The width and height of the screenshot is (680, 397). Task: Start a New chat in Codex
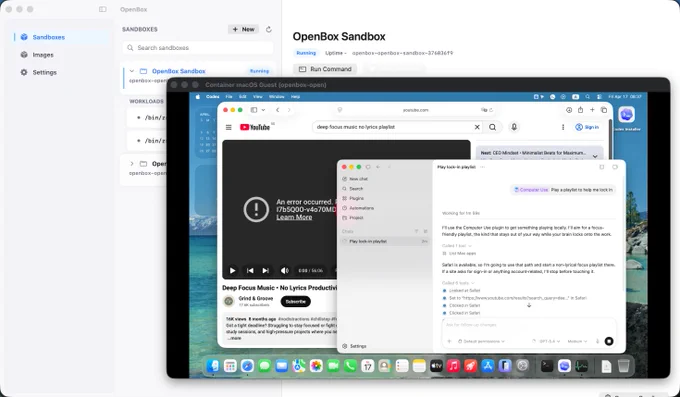click(x=358, y=179)
